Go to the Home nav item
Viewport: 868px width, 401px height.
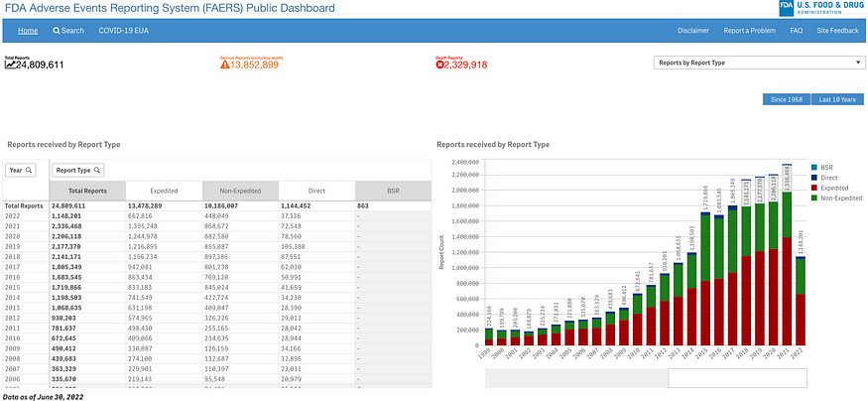pyautogui.click(x=28, y=31)
